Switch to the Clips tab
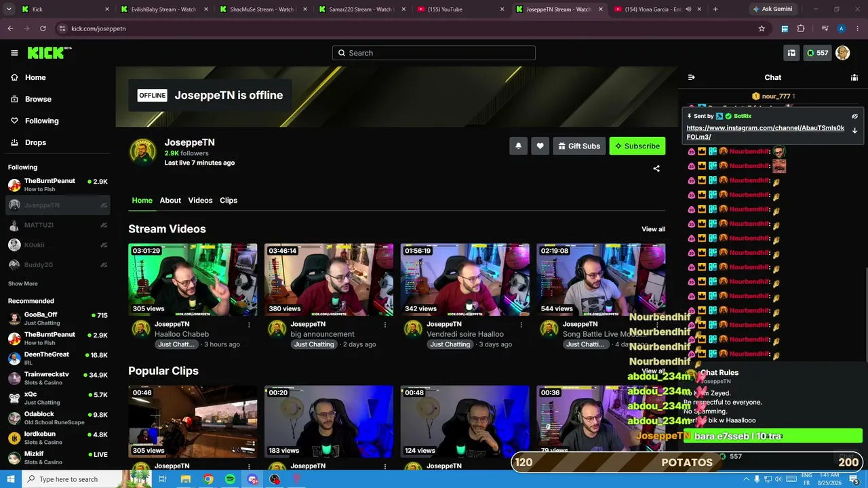The width and height of the screenshot is (868, 488). pyautogui.click(x=229, y=201)
